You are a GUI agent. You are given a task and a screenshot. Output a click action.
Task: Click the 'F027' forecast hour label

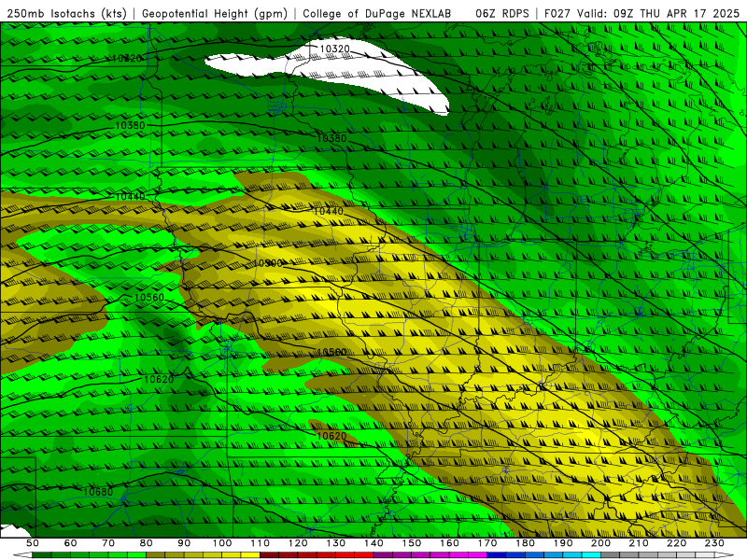(x=557, y=13)
